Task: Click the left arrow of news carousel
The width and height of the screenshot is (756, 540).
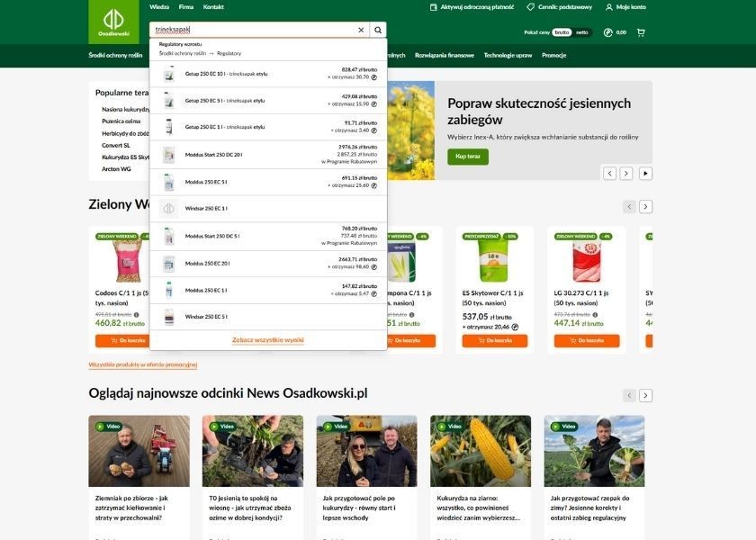Action: pos(627,393)
